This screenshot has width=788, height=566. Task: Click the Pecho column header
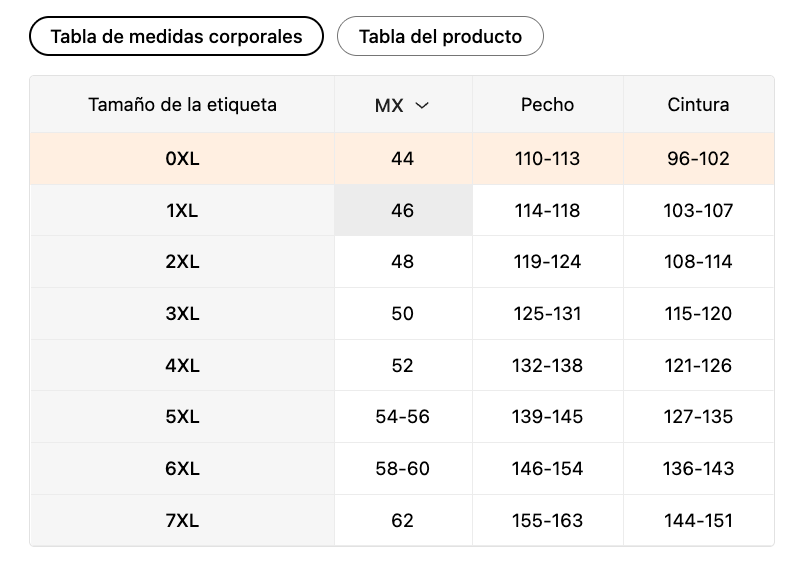point(547,105)
